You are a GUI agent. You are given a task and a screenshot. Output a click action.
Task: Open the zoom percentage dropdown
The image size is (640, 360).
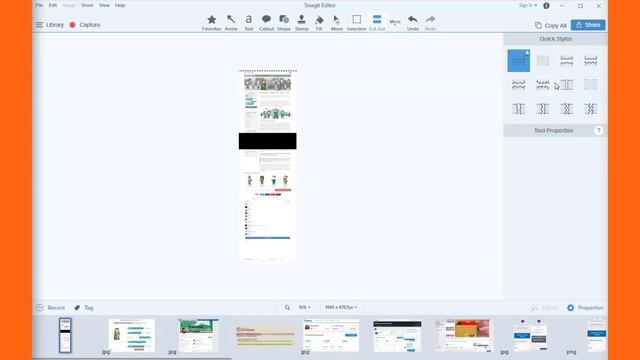tap(304, 307)
